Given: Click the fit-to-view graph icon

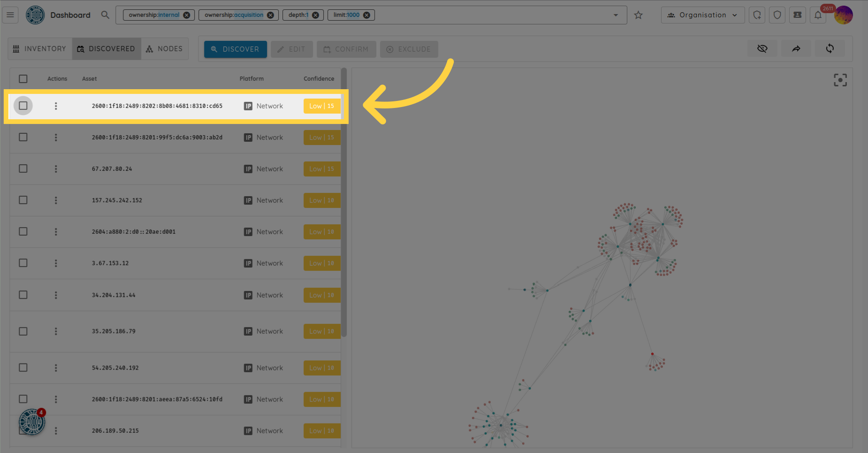Looking at the screenshot, I should (840, 80).
